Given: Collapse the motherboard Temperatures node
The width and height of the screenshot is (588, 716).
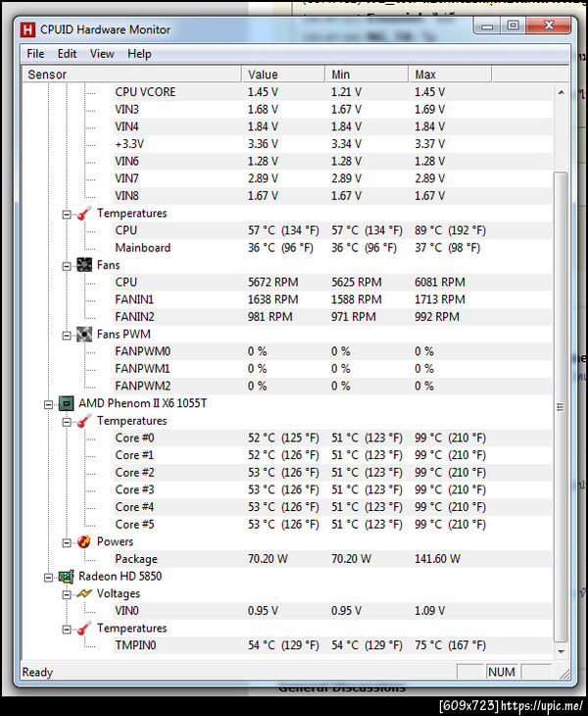Looking at the screenshot, I should 67,214.
